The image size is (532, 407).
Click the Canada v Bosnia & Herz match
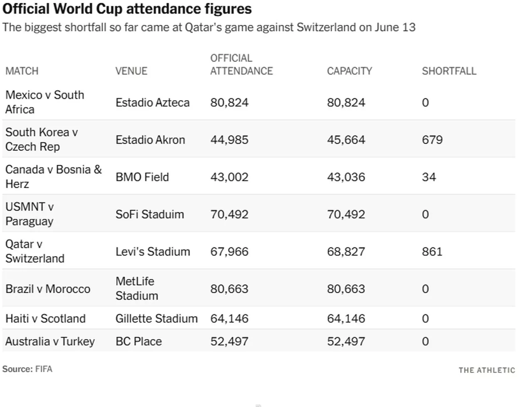(54, 177)
